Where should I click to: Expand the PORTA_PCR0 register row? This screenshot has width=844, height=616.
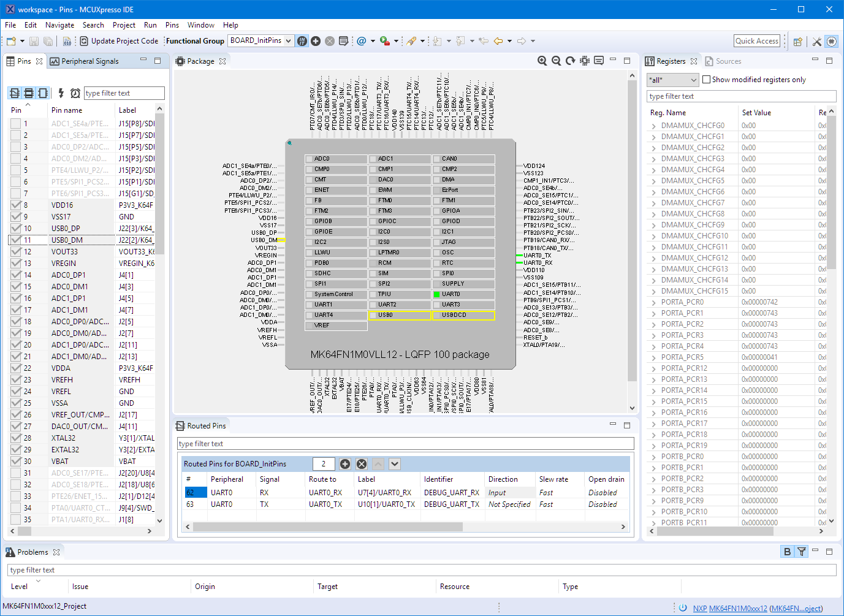click(x=654, y=302)
